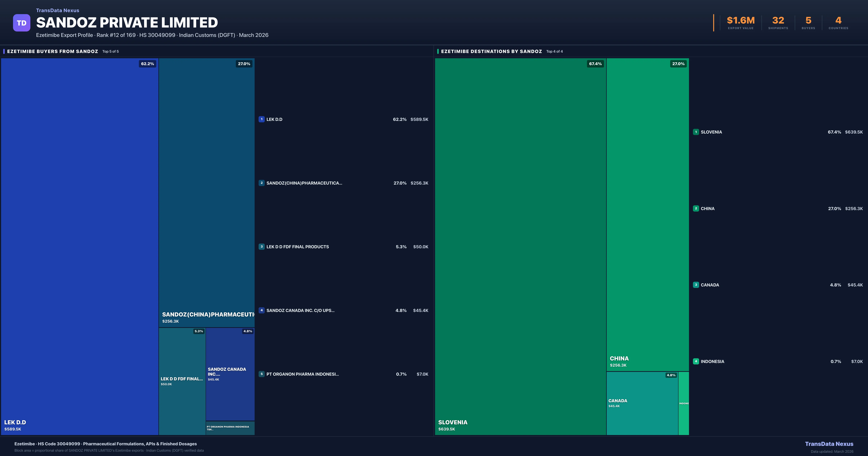The width and height of the screenshot is (868, 456).
Task: Click the legend row for LEK D D FDF FINAL PRODUCTS
Action: pos(344,247)
